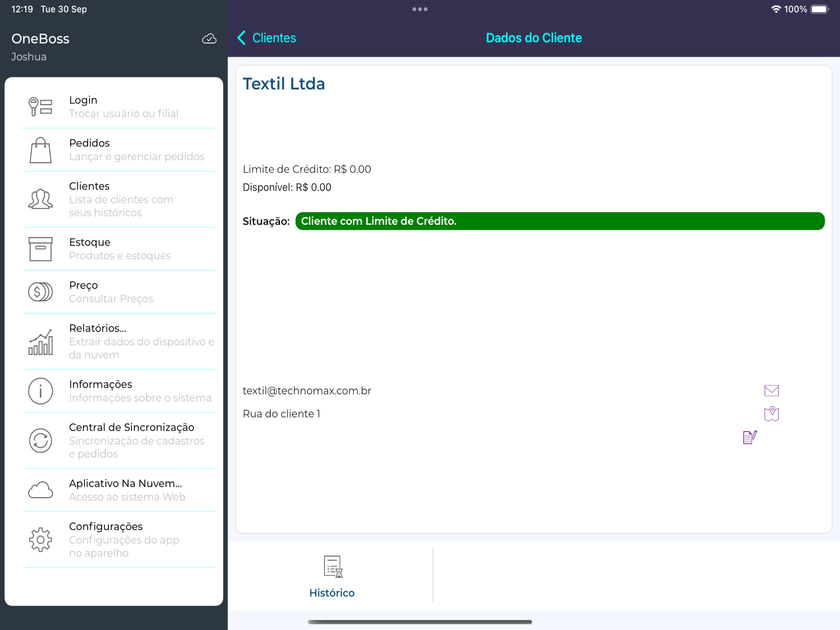Viewport: 840px width, 630px height.
Task: Tap Lançar e gerenciar pedidos subtitle
Action: [137, 157]
